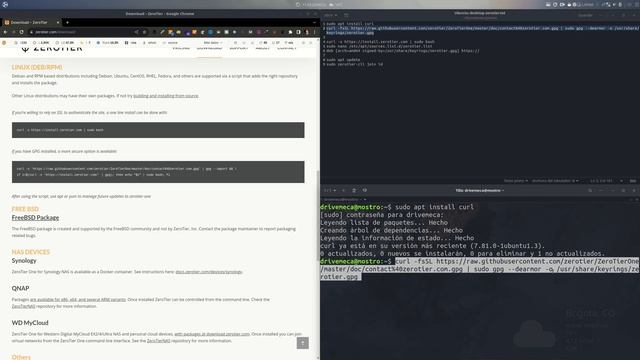Reload the ZeroTier download page
The image size is (640, 360).
[x=22, y=32]
